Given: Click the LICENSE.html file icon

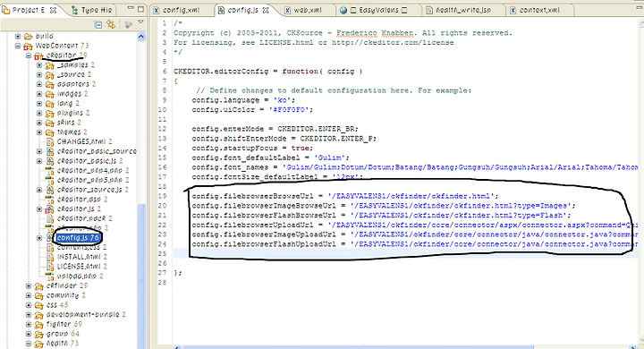Looking at the screenshot, I should click(50, 267).
